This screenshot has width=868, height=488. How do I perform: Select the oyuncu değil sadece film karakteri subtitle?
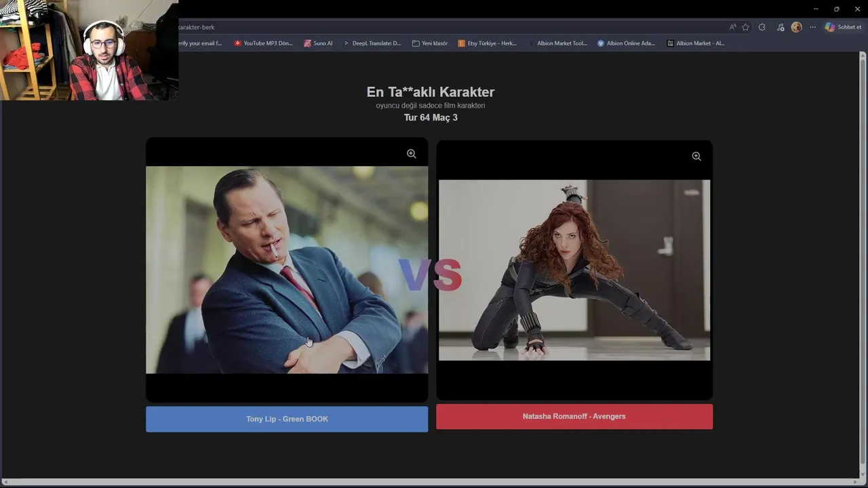pos(431,106)
